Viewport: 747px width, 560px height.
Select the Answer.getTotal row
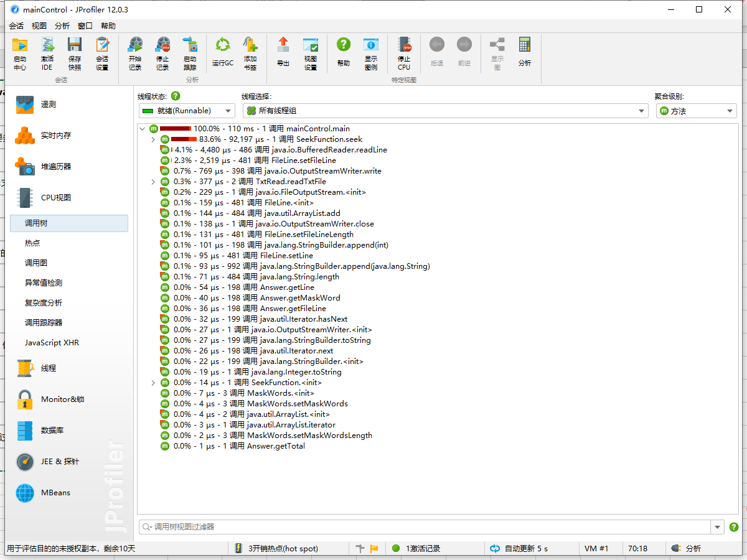coord(233,446)
